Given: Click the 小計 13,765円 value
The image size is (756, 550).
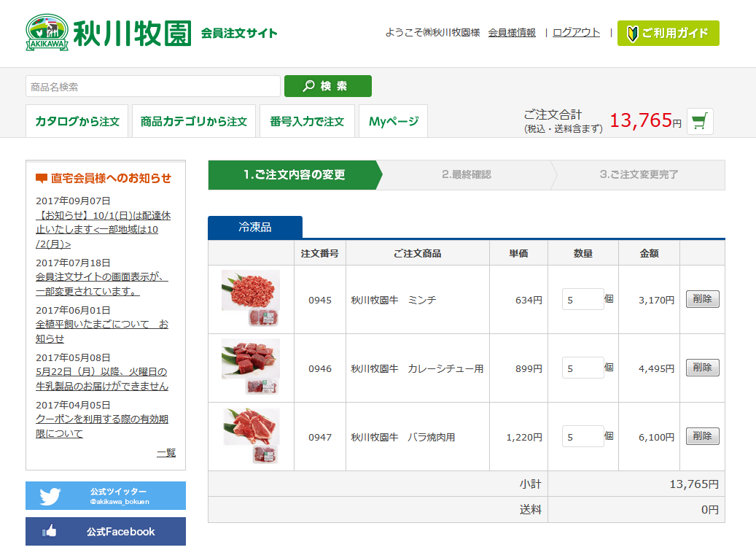Looking at the screenshot, I should point(694,484).
